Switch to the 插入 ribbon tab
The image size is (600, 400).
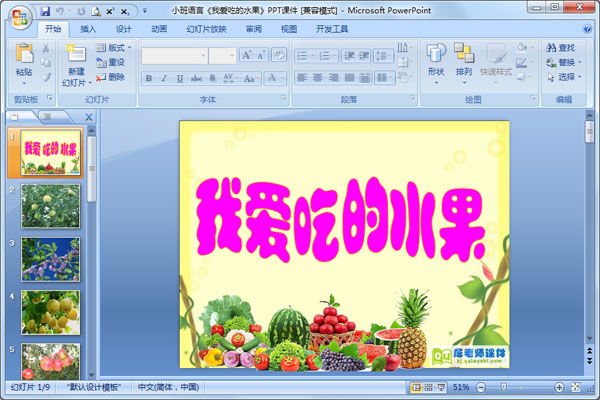[x=88, y=29]
